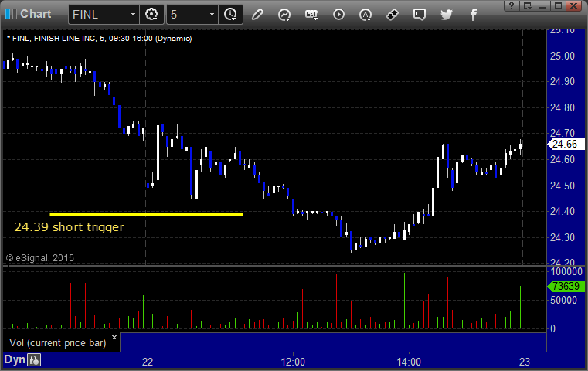Open the GET tools menu
The height and width of the screenshot is (371, 588).
[311, 15]
